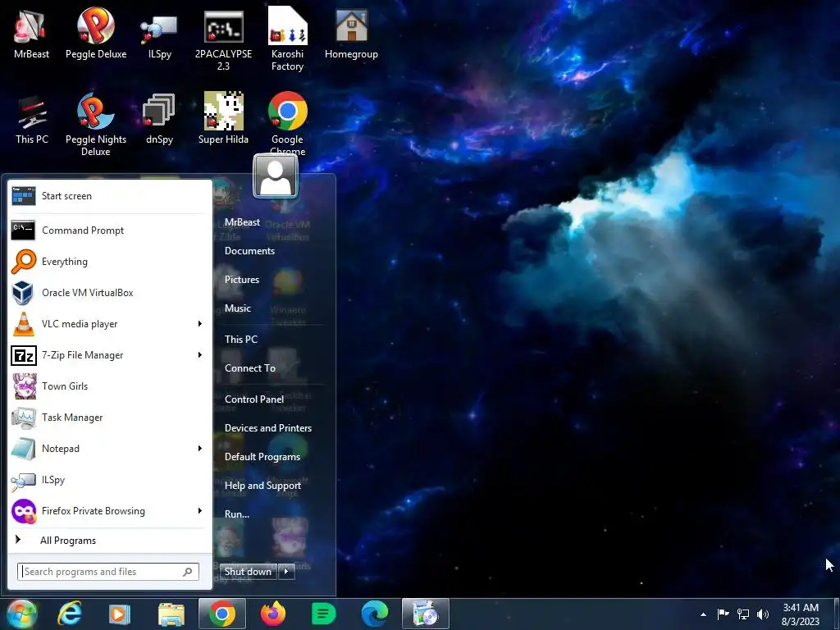Open Documents from start menu

click(x=249, y=251)
